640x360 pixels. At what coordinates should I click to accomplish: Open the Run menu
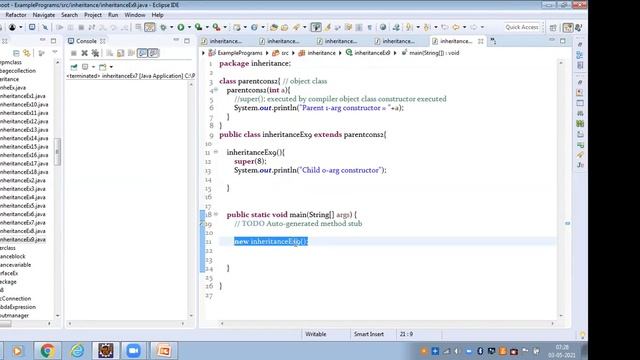pos(113,15)
